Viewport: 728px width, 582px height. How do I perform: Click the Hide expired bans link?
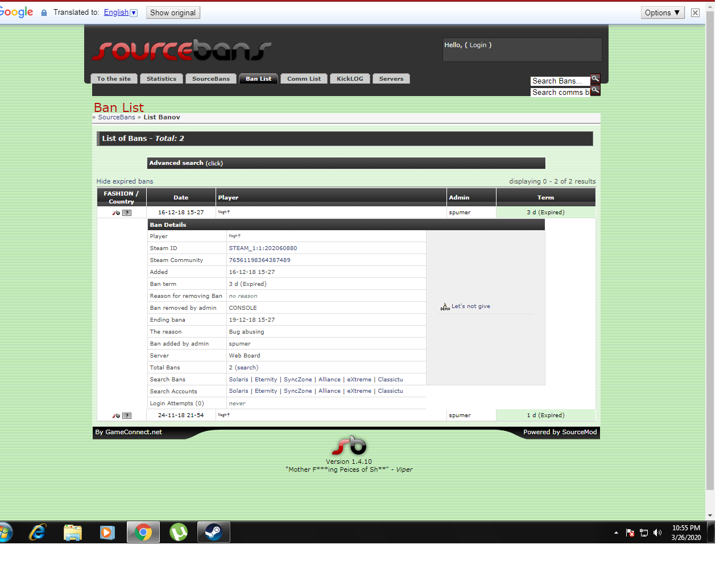[x=125, y=181]
